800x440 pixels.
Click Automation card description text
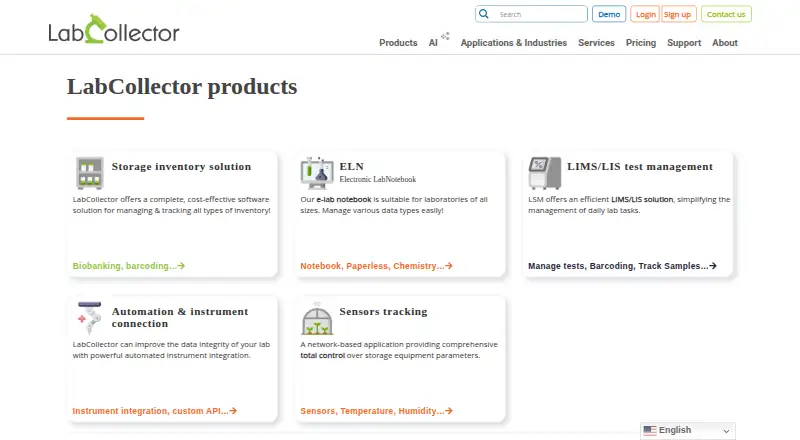pyautogui.click(x=171, y=350)
